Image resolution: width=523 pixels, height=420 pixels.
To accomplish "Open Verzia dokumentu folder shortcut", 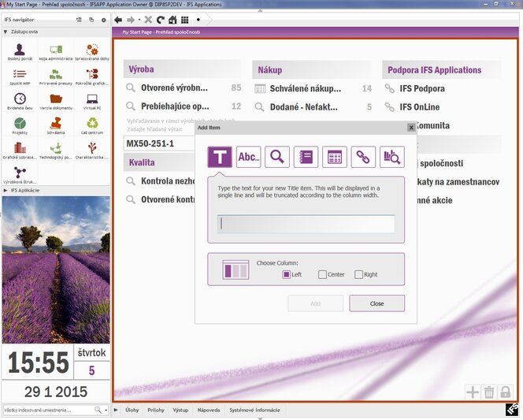I will tap(56, 102).
